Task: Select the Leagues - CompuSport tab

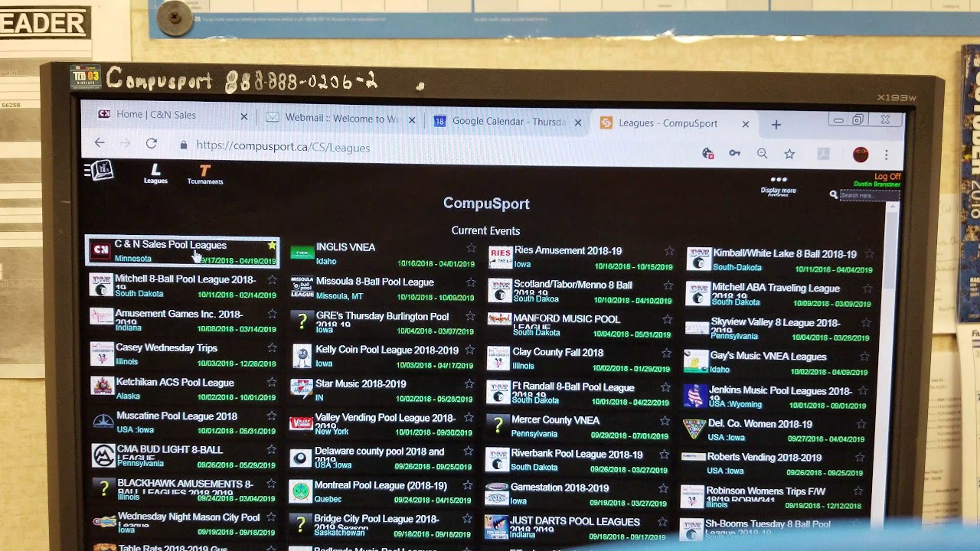Action: [675, 123]
